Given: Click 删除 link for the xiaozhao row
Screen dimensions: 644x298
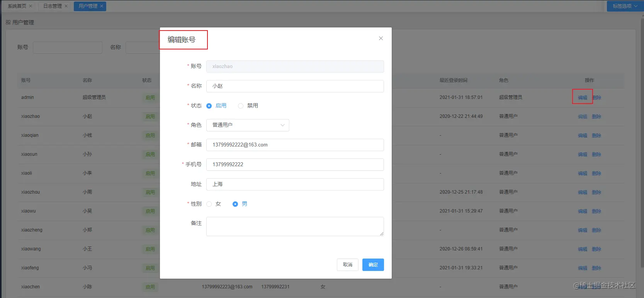Looking at the screenshot, I should 596,116.
